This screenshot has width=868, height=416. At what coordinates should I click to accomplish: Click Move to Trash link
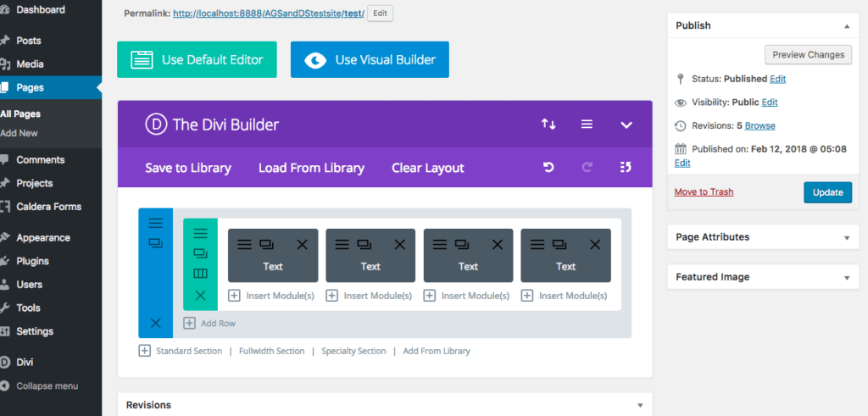tap(704, 192)
